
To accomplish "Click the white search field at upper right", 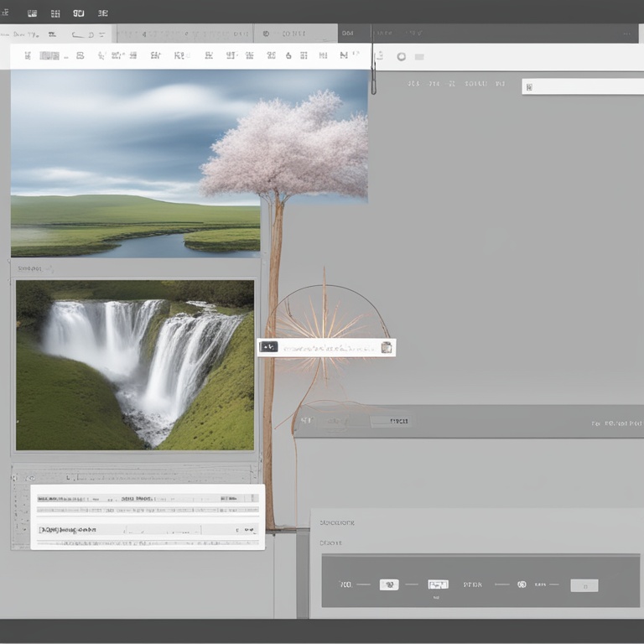I will pyautogui.click(x=583, y=87).
